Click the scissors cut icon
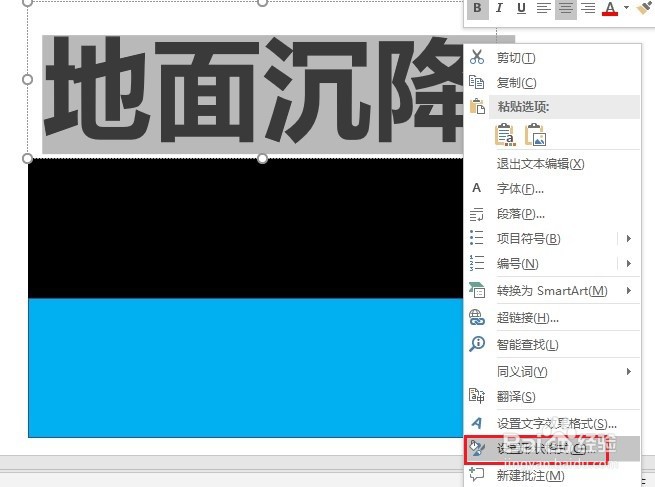 [477, 57]
